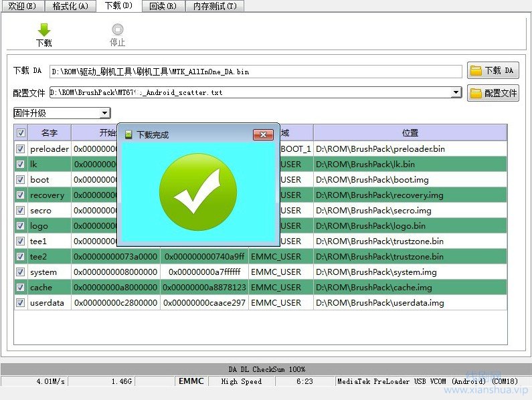This screenshot has width=532, height=400.
Task: Uncheck the lk partition checkbox
Action: tap(21, 164)
